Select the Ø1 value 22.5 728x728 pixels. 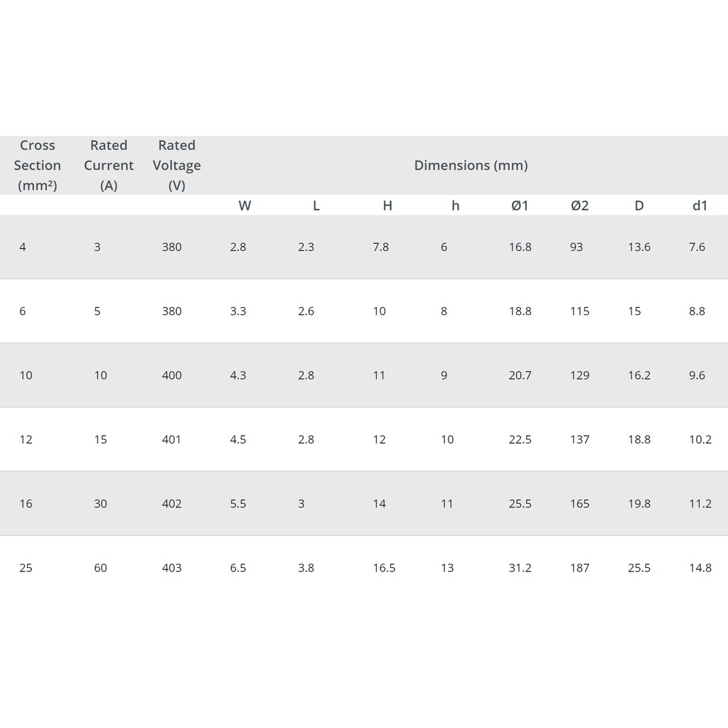click(x=520, y=439)
